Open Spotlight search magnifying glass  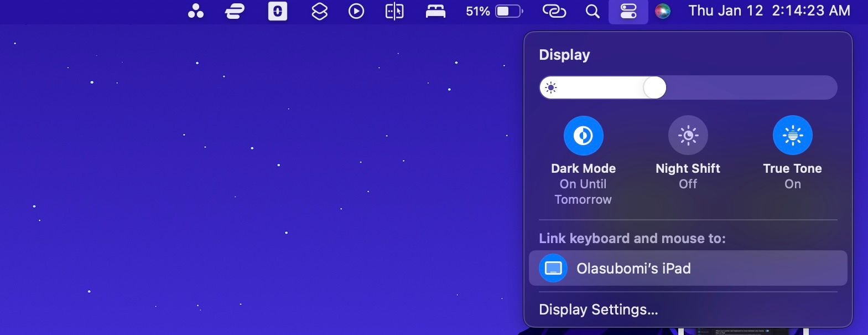pos(592,11)
